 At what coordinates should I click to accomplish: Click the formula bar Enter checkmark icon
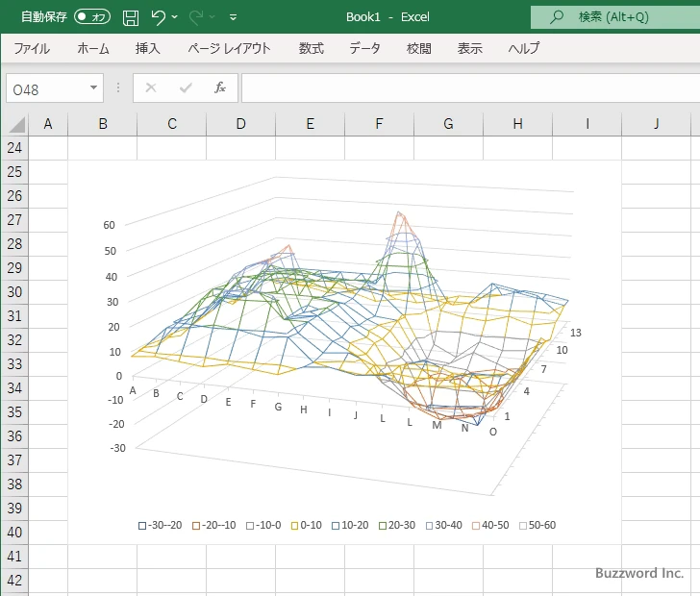click(186, 87)
